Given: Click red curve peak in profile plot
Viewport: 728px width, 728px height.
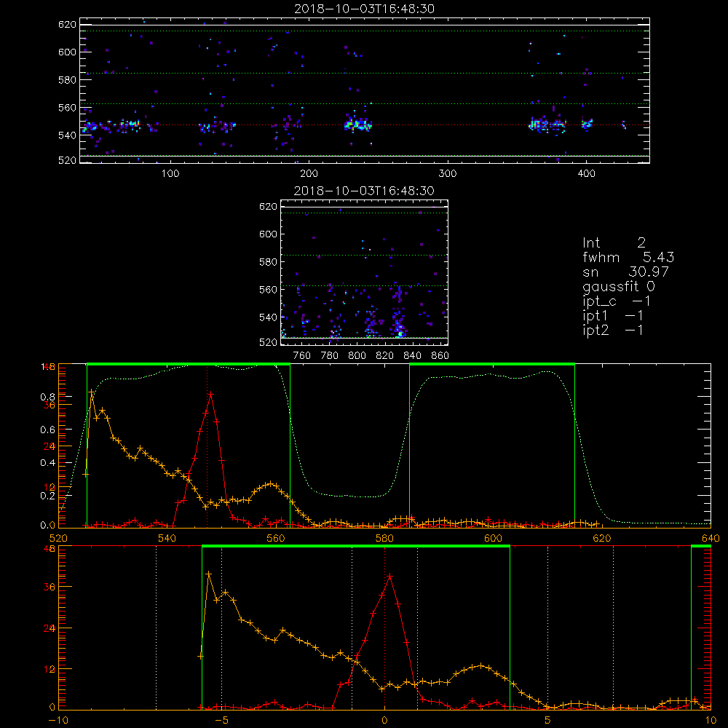Looking at the screenshot, I should click(x=211, y=394).
